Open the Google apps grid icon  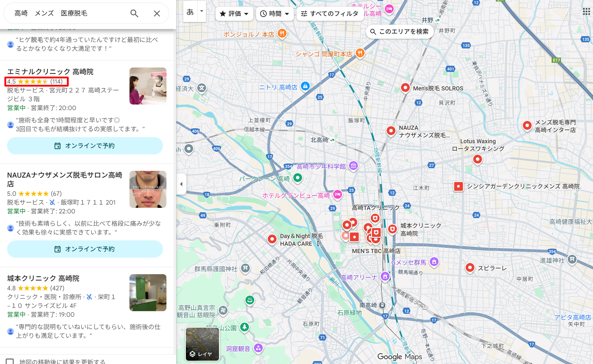(586, 11)
